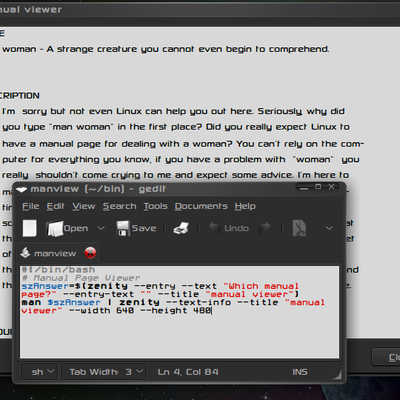Minimize the gedit window
400x400 pixels.
pyautogui.click(x=304, y=188)
